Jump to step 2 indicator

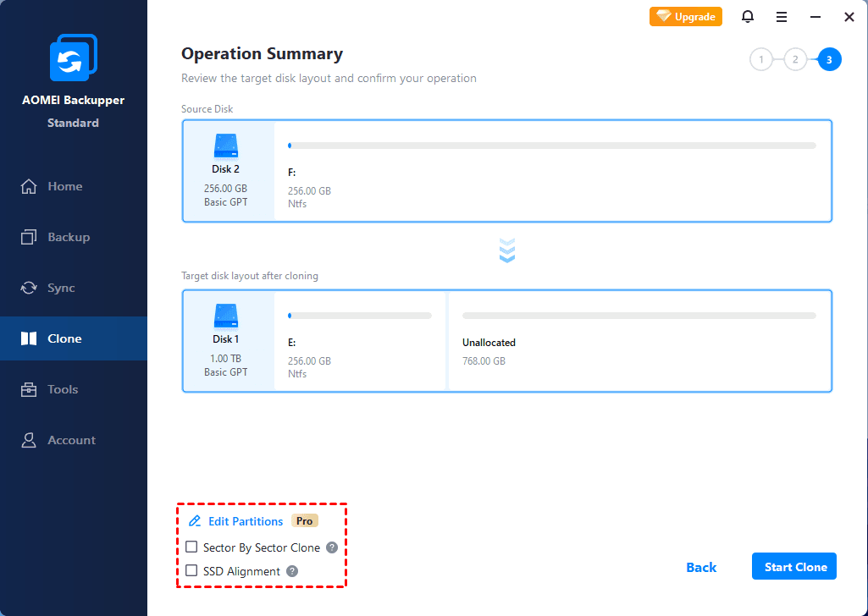(795, 60)
